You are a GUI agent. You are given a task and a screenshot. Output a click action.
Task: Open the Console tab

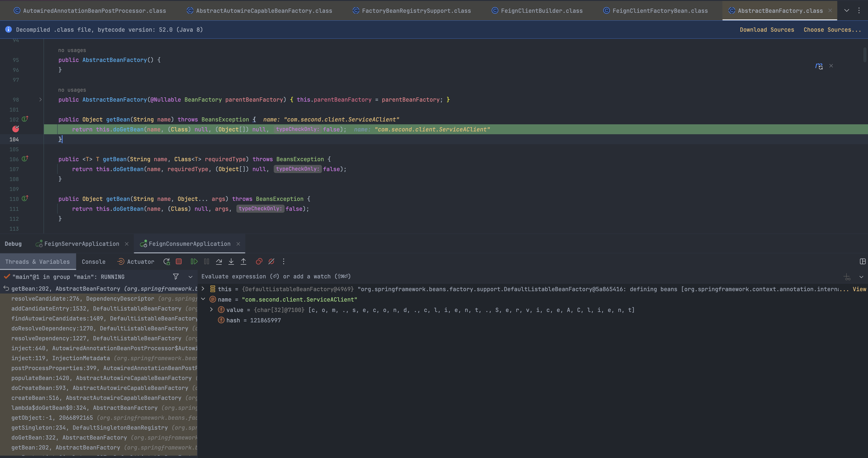coord(94,262)
